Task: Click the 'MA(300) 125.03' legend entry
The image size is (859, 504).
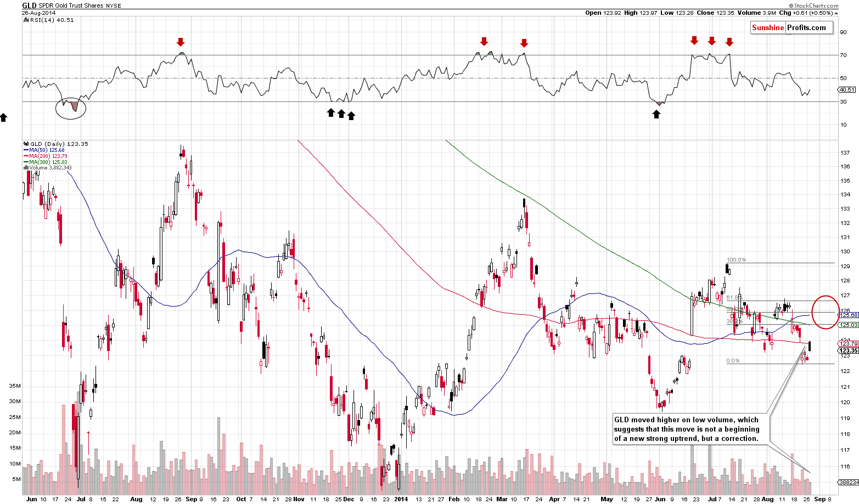Action: click(x=46, y=162)
